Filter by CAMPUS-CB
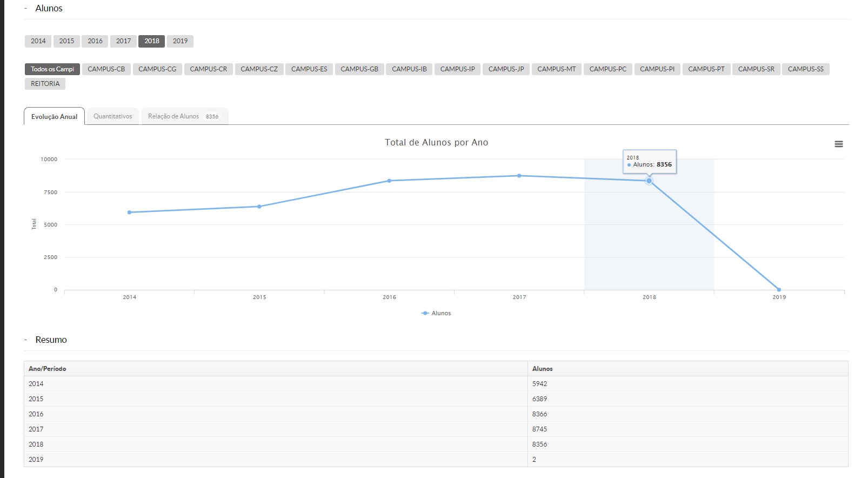This screenshot has width=868, height=478. [106, 69]
